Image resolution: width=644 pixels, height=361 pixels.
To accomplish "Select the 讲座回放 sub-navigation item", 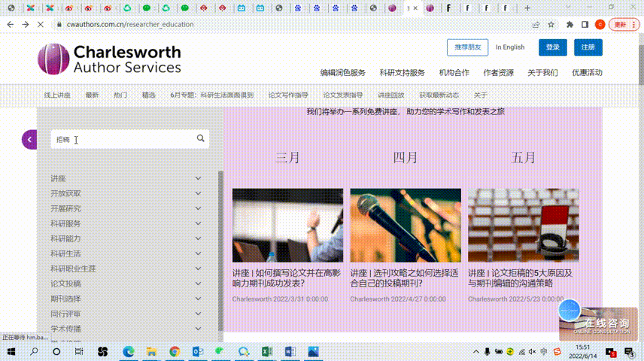I will 391,95.
